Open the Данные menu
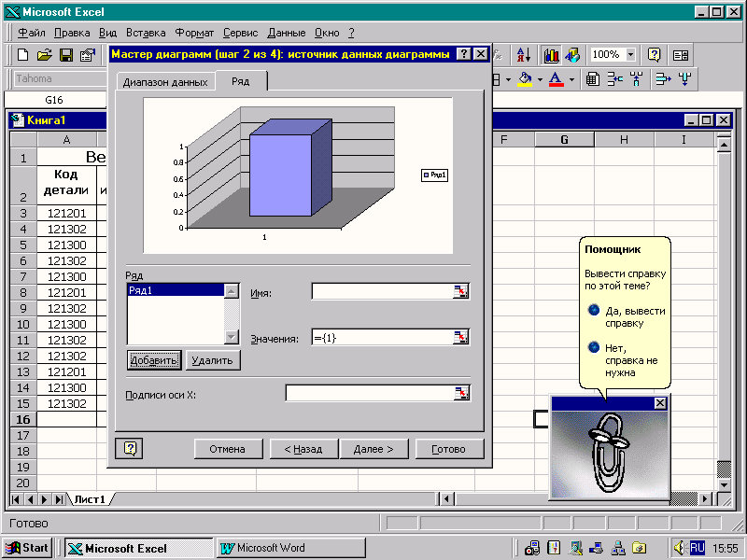The height and width of the screenshot is (560, 747). tap(287, 33)
